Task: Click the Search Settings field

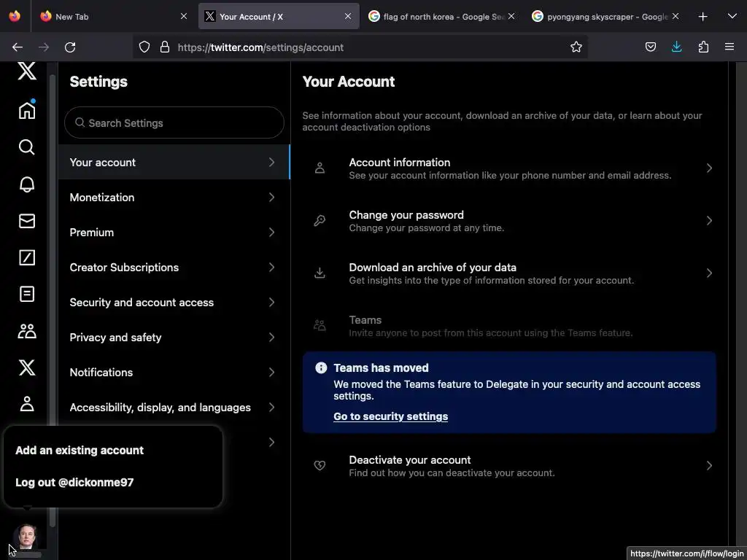Action: click(x=174, y=122)
